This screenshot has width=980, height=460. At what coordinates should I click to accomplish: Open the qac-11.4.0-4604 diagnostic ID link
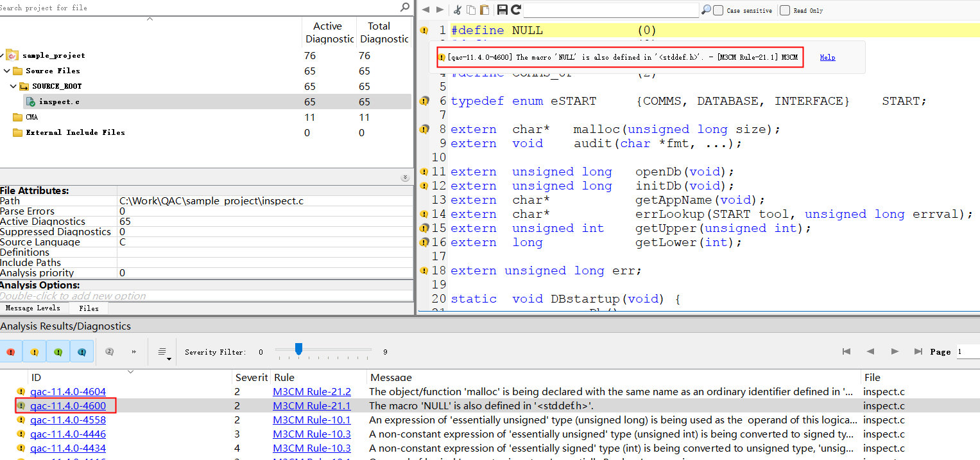68,392
